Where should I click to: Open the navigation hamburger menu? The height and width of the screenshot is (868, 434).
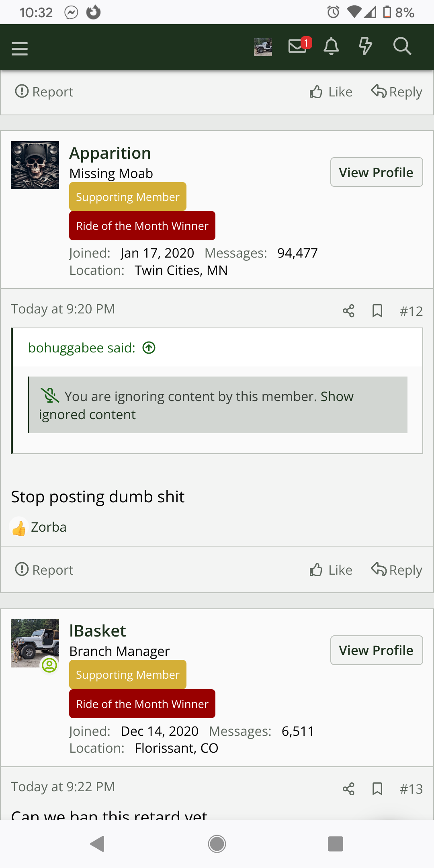[19, 48]
